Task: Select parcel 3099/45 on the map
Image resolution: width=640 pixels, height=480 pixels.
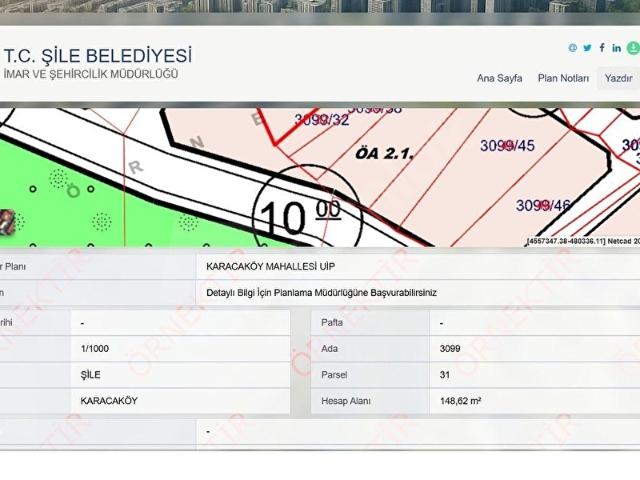Action: pos(507,146)
